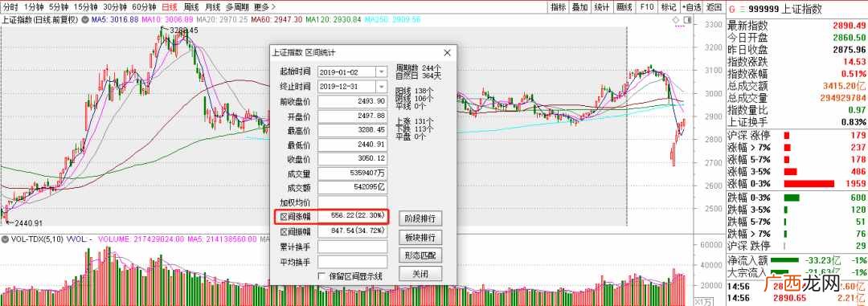
Task: Click the 总成交额 row in quote panel
Action: (796, 86)
